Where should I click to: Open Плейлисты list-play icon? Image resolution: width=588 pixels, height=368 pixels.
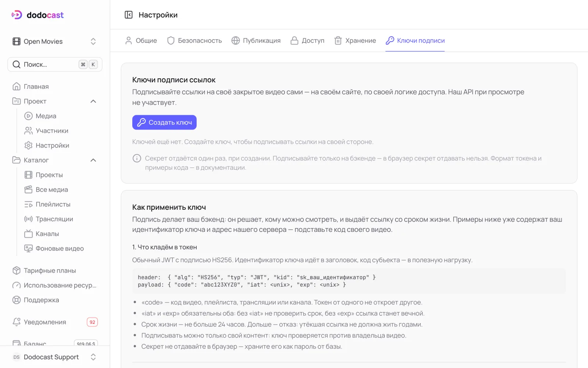point(28,204)
